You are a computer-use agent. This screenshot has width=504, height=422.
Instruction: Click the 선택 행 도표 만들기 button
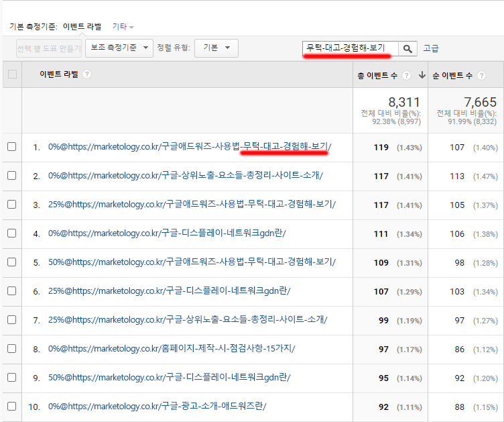(x=48, y=48)
